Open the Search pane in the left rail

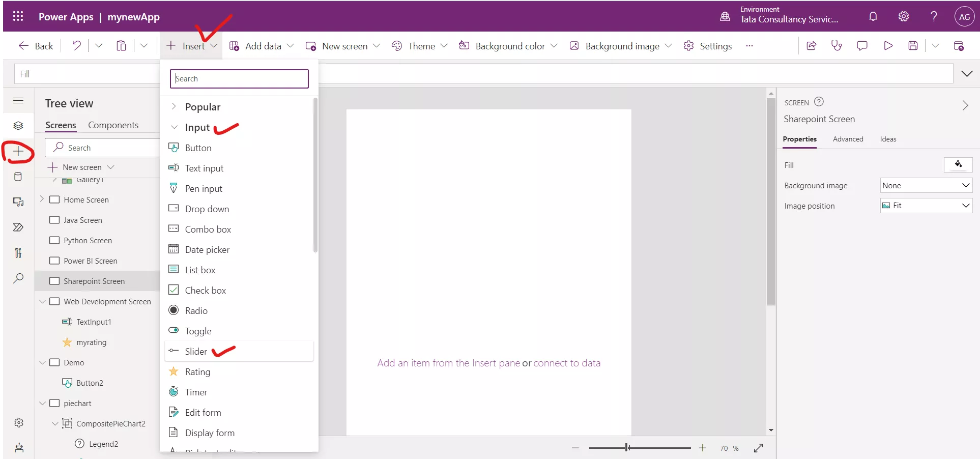[18, 278]
